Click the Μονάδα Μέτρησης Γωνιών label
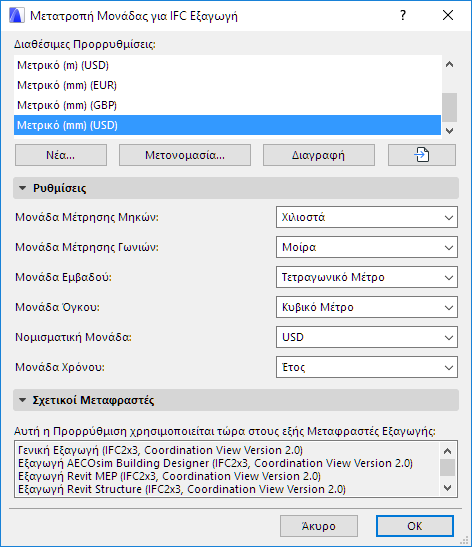Screen dimensions: 472x547 click(87, 247)
